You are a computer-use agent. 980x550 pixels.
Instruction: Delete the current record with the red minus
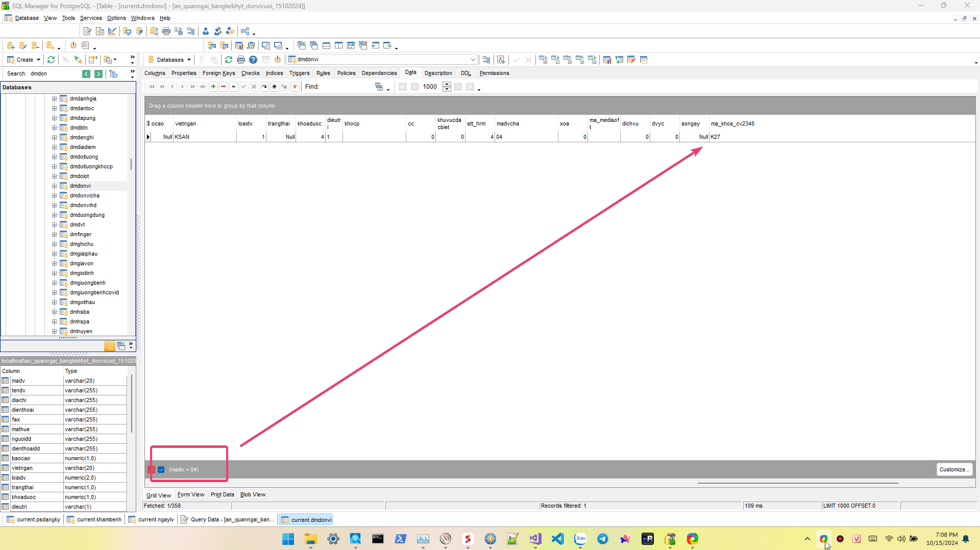tap(224, 87)
